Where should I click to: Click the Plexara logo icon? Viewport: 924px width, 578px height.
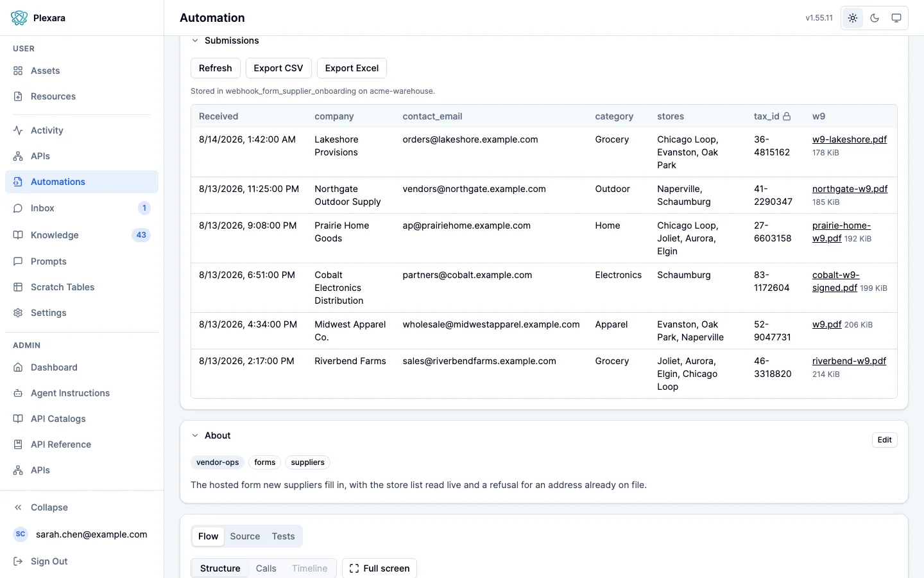click(19, 18)
